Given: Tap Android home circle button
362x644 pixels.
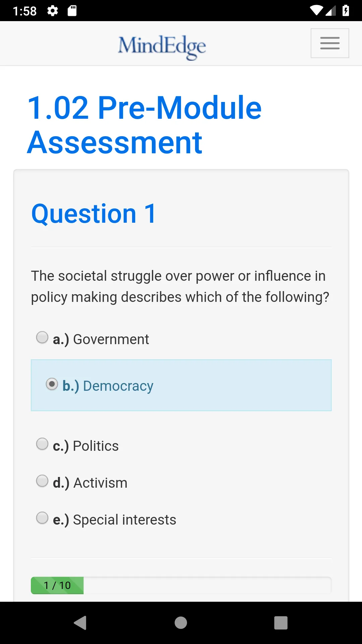Looking at the screenshot, I should (181, 623).
